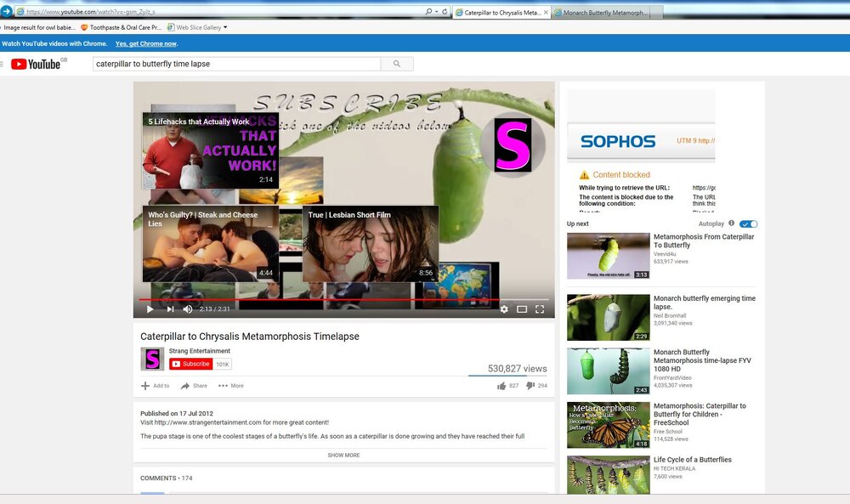Click the SOPHOS logo

(x=618, y=141)
